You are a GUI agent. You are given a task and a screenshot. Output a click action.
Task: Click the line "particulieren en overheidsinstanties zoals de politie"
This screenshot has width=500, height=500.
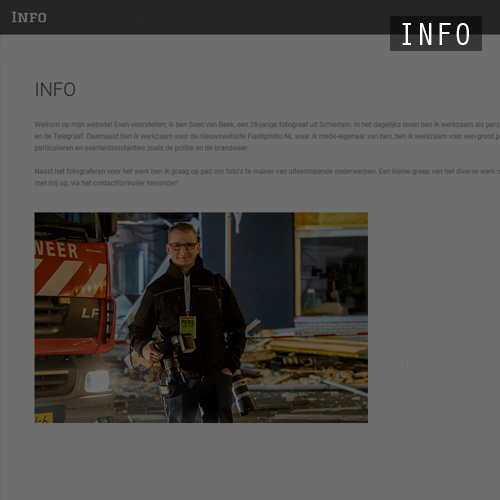click(x=141, y=148)
